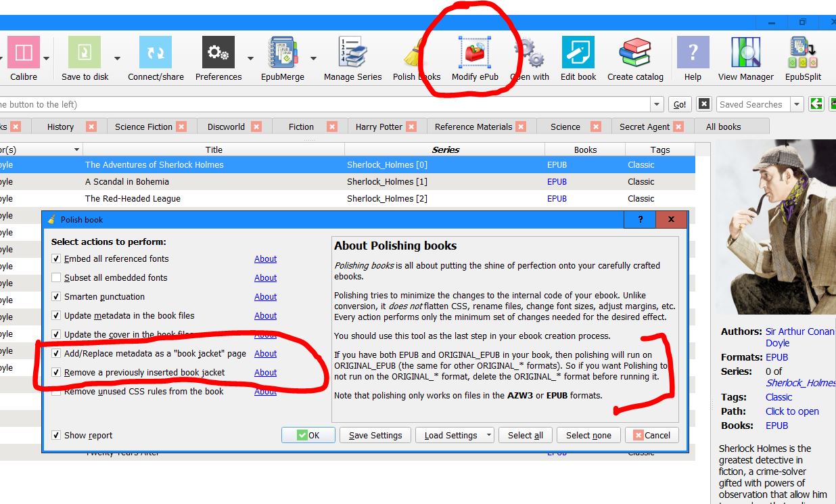Expand the Calibre button dropdown arrow
836x504 pixels.
pos(47,58)
